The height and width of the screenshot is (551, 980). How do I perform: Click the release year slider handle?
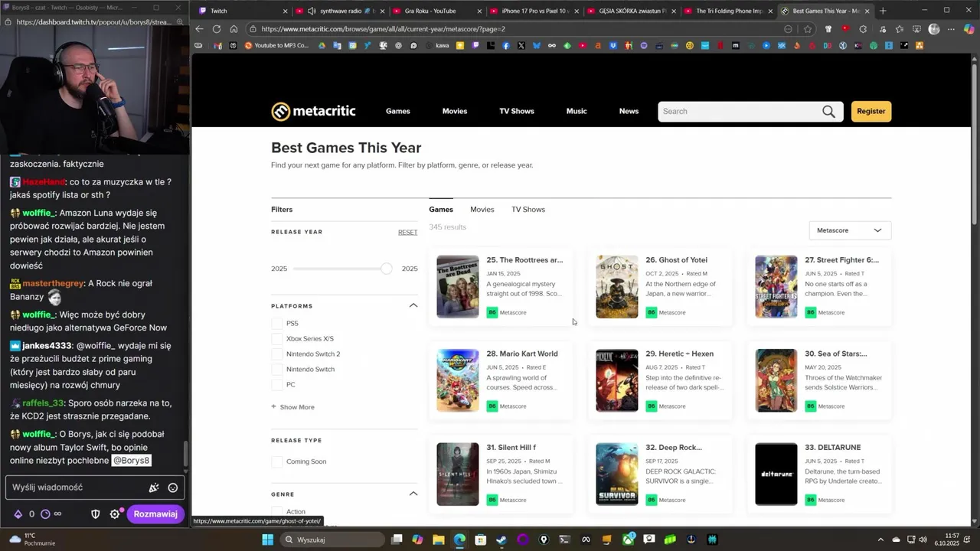point(387,269)
